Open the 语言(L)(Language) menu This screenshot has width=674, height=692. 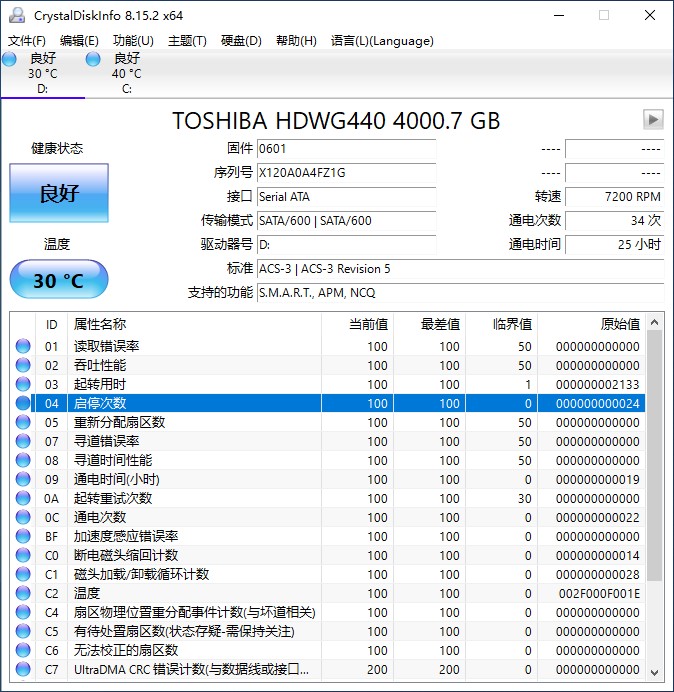(382, 41)
